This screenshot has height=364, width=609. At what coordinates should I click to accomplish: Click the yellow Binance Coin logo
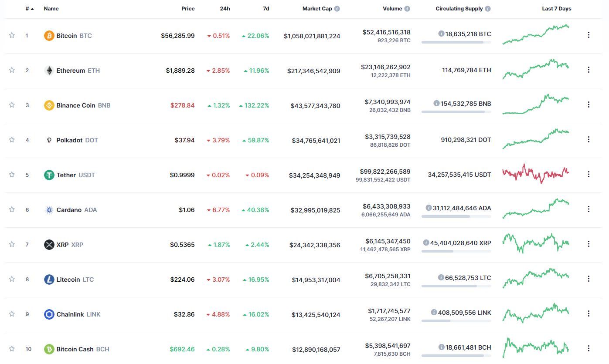(x=49, y=105)
